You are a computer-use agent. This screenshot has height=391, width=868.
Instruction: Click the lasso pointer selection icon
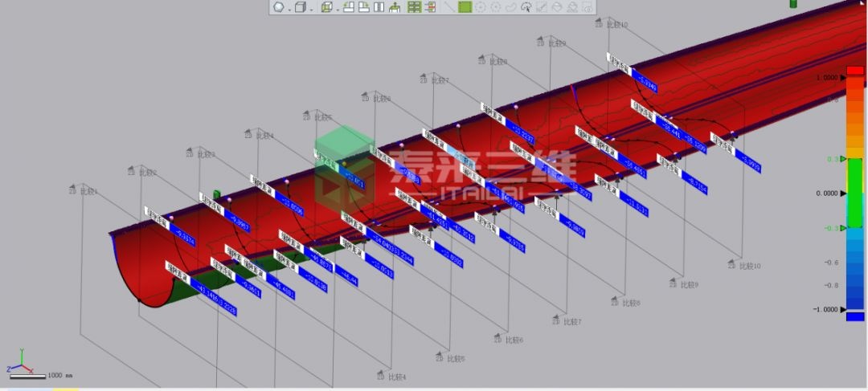526,7
